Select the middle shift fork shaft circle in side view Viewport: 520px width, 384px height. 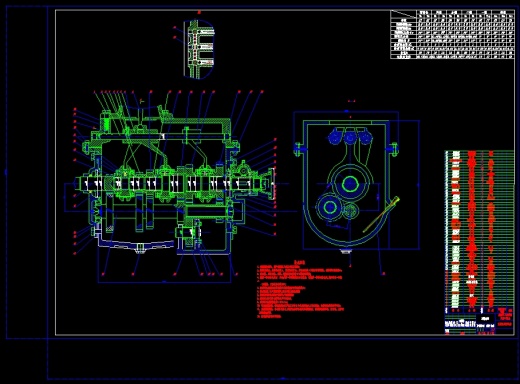point(350,137)
